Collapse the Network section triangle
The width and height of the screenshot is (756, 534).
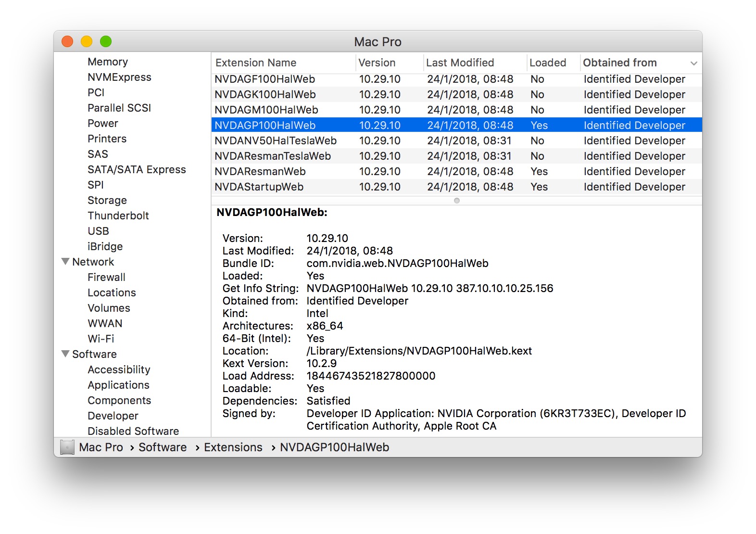65,261
